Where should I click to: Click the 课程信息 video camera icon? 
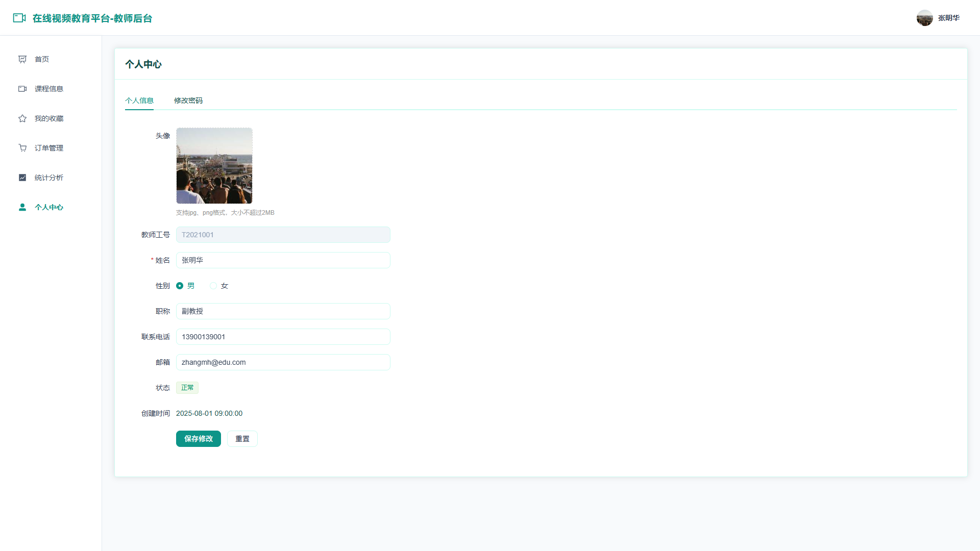tap(22, 89)
